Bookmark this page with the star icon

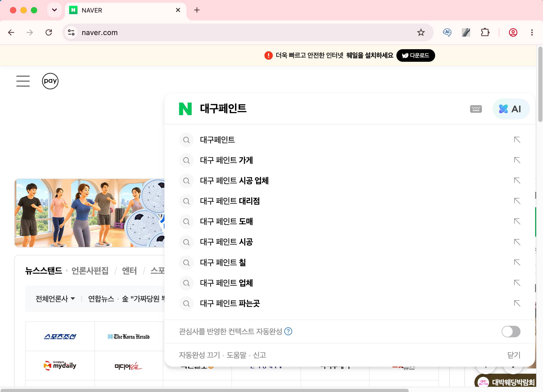click(x=421, y=32)
